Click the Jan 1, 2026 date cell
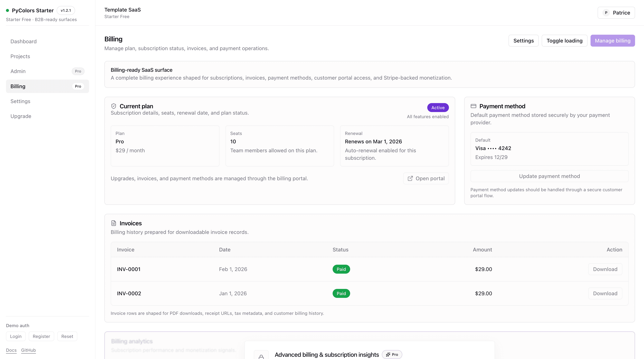The height and width of the screenshot is (359, 644). (x=233, y=294)
